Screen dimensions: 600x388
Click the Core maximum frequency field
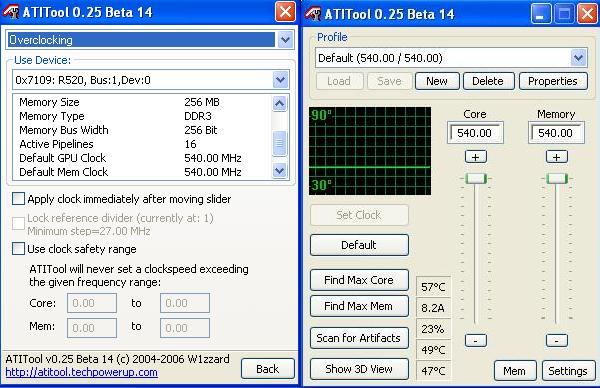pyautogui.click(x=185, y=303)
